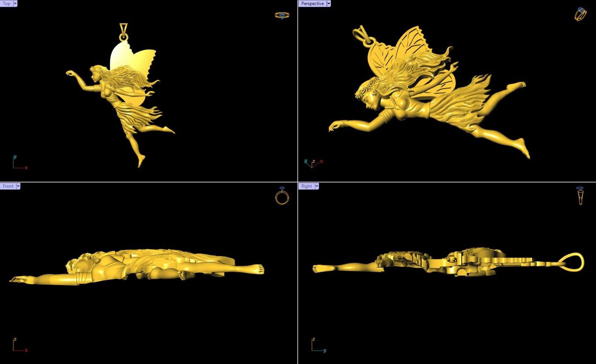Activate the Top viewport title label
The height and width of the screenshot is (364, 596).
point(7,3)
